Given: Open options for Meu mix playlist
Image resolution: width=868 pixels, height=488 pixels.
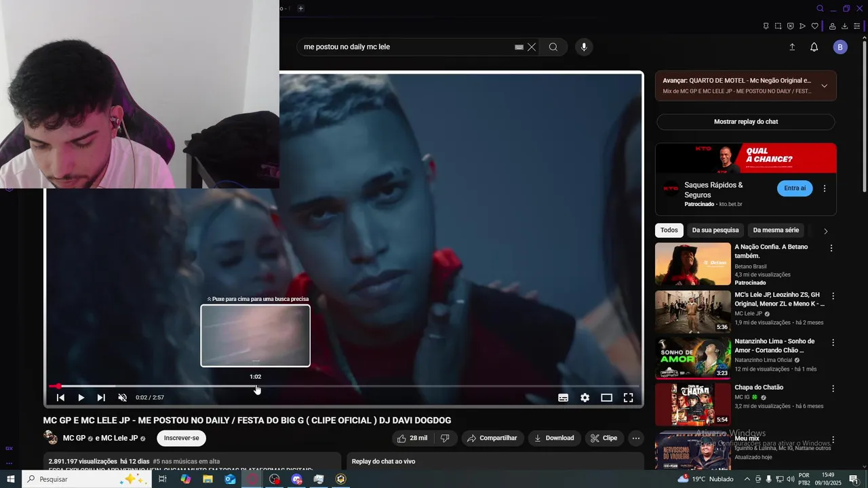Looking at the screenshot, I should click(833, 441).
